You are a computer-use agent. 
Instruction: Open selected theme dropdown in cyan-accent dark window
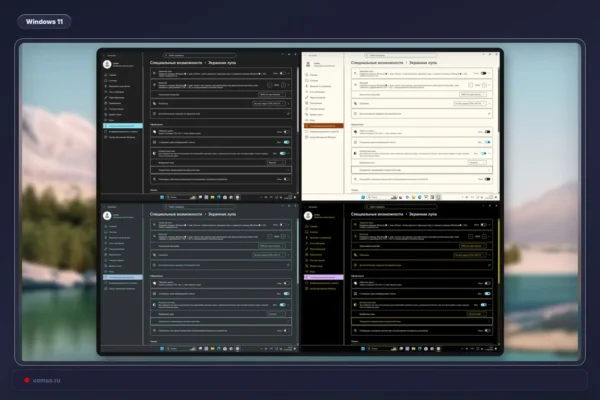click(x=276, y=162)
